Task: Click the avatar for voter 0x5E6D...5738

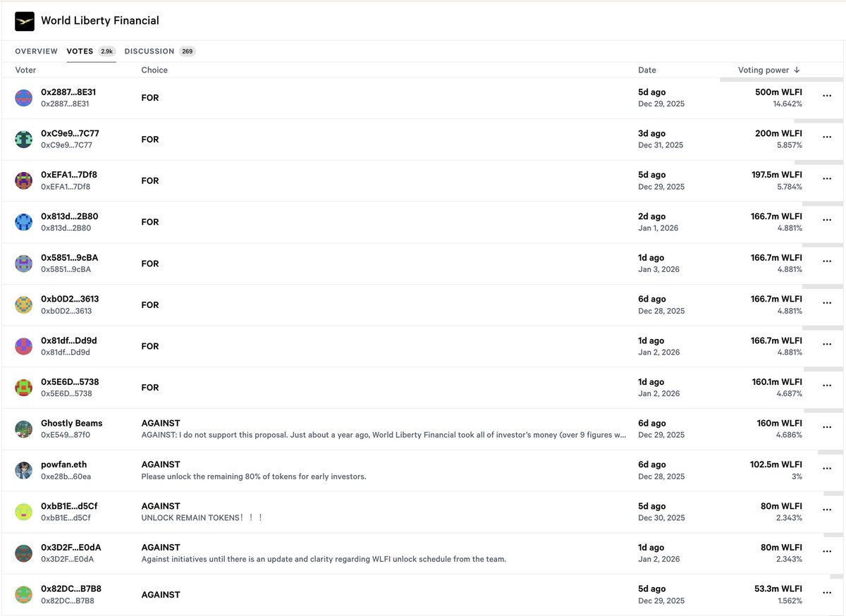Action: point(22,387)
